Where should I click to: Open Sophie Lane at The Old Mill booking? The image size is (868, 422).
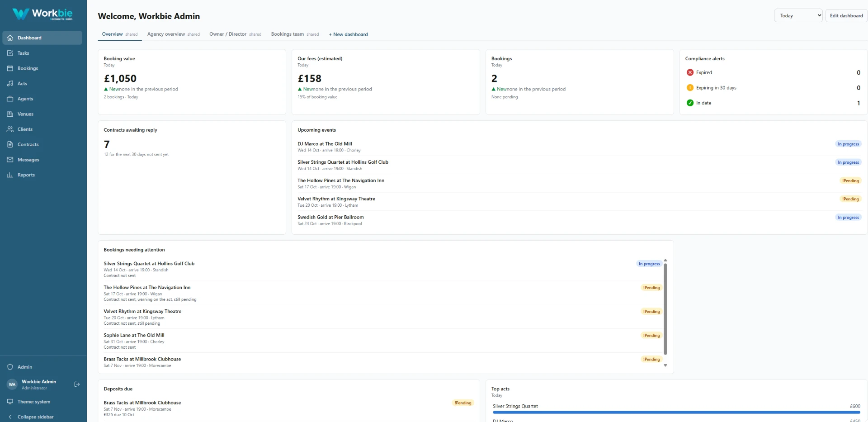tap(382, 341)
